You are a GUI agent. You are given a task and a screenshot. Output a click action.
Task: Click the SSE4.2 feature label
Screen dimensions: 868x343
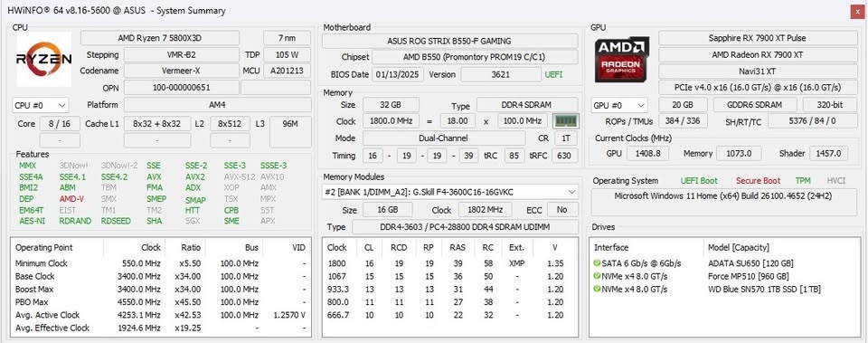click(114, 176)
